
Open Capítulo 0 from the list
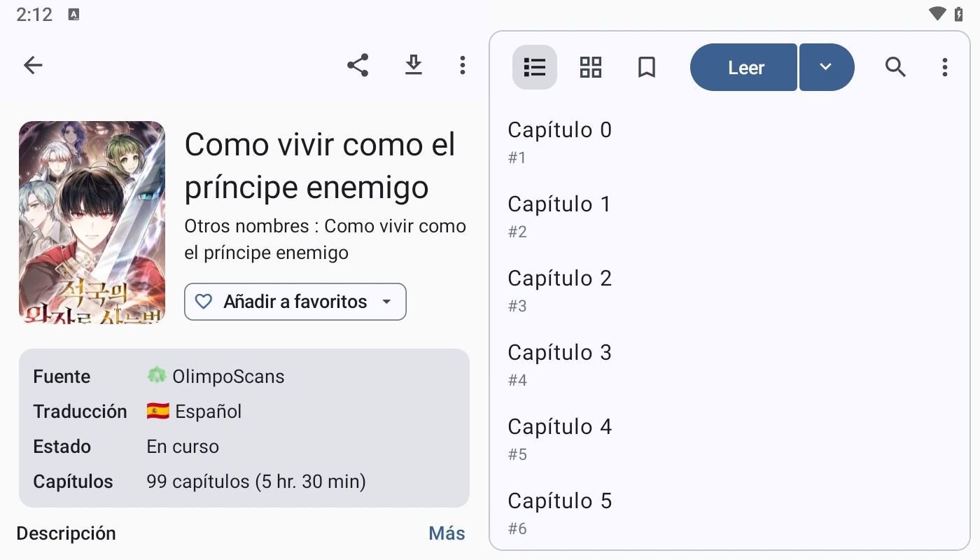click(559, 142)
